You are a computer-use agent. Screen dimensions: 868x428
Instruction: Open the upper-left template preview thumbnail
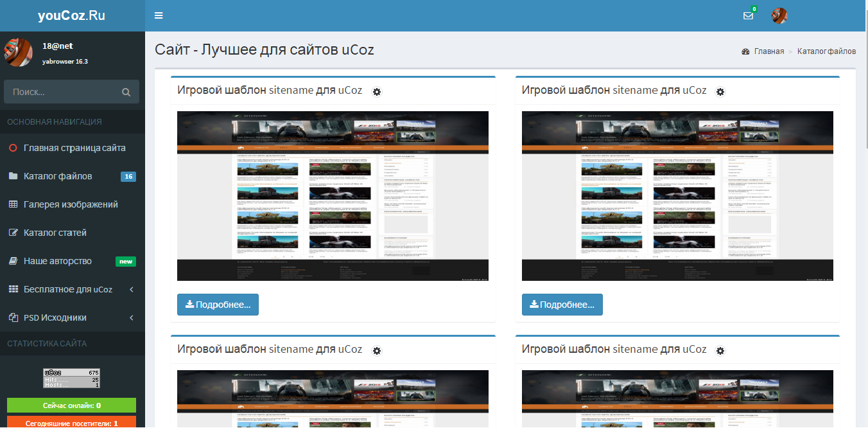[333, 196]
